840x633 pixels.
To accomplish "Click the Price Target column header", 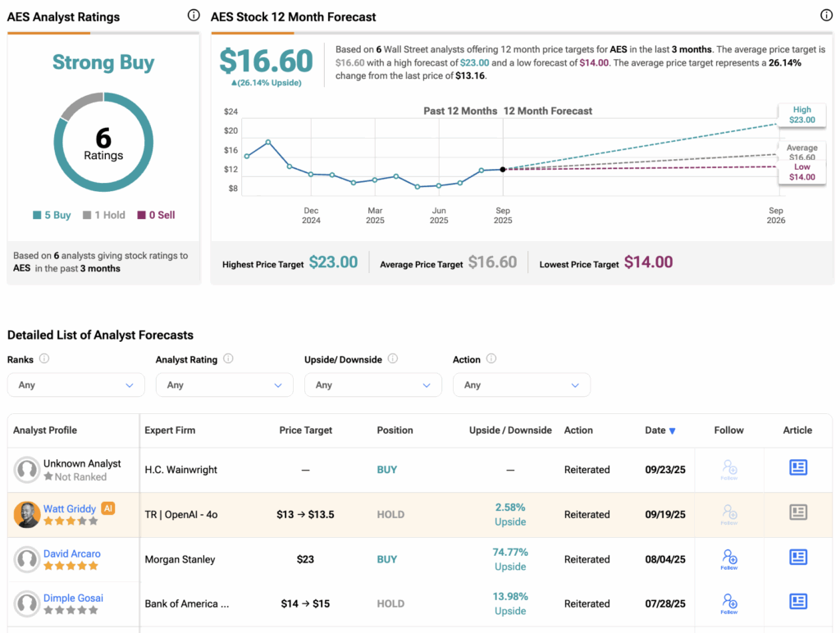I will (x=306, y=430).
